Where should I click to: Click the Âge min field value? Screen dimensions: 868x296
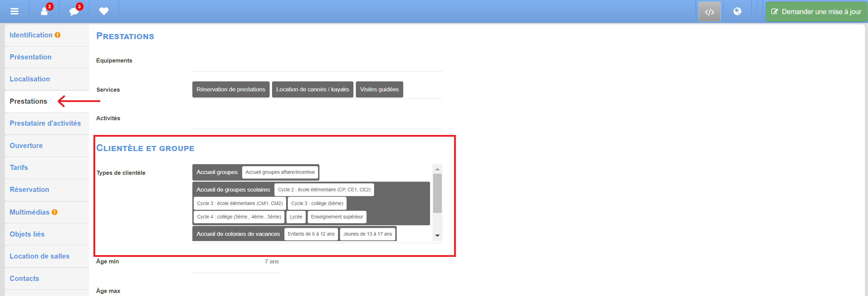click(271, 262)
